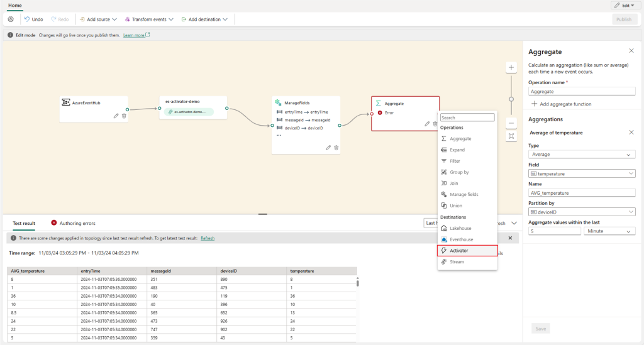Zoom out on the canvas with minus
The image size is (644, 345).
click(x=511, y=123)
